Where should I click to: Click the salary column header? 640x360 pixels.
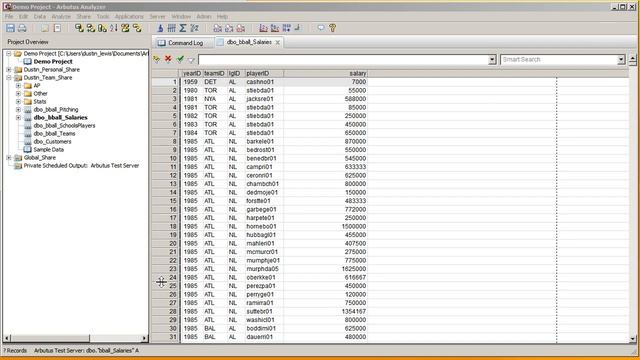tap(326, 73)
